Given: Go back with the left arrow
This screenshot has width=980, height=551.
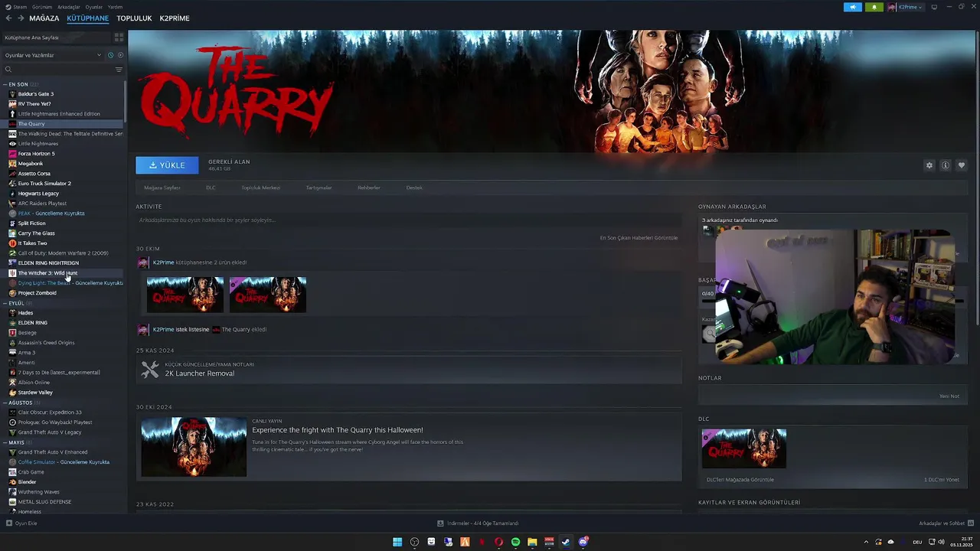Looking at the screenshot, I should (x=8, y=18).
